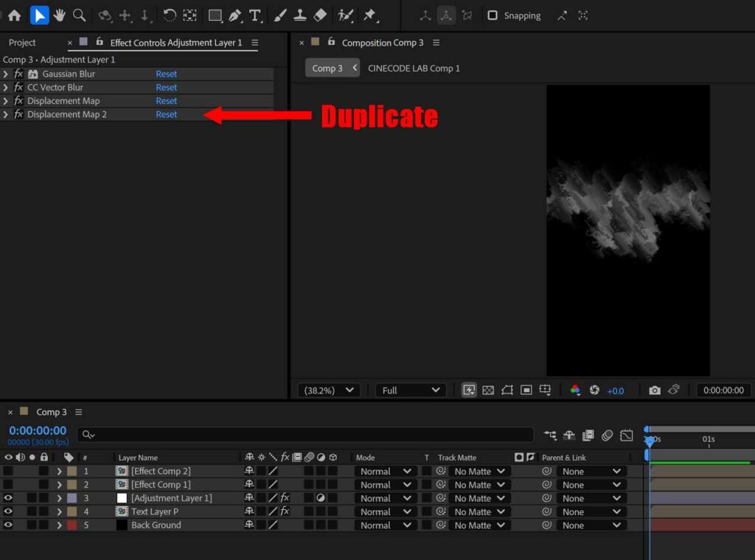755x560 pixels.
Task: Open the magnification 38.2% dropdown
Action: (x=328, y=391)
